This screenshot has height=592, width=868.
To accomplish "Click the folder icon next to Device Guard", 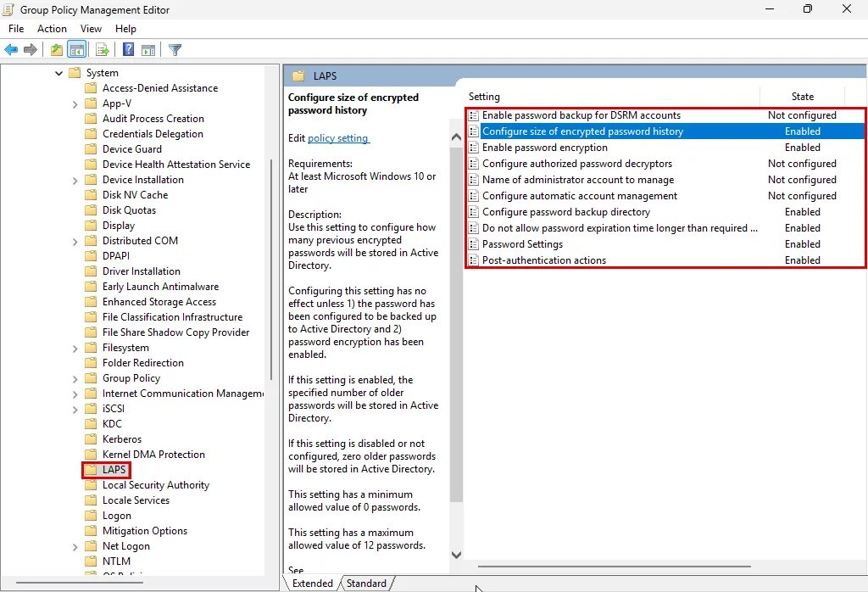I will [x=91, y=149].
